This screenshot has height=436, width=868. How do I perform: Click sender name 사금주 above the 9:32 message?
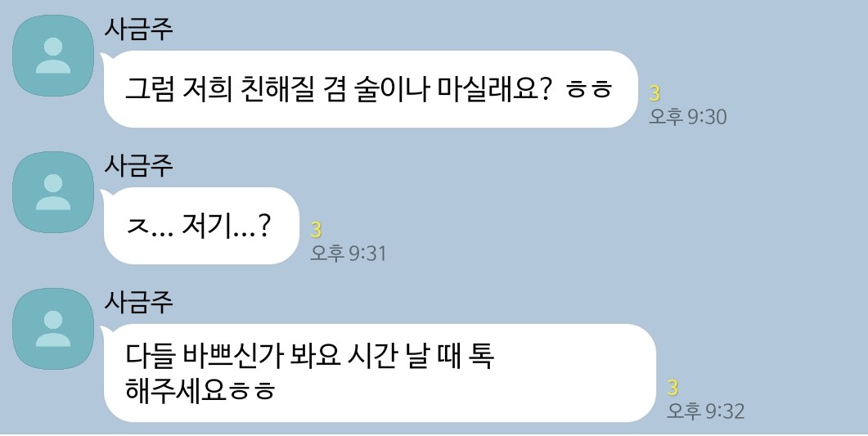click(x=139, y=302)
